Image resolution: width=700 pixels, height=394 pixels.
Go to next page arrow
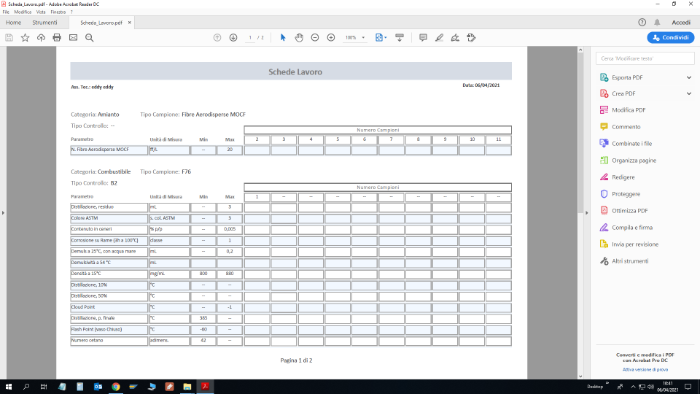(x=233, y=38)
